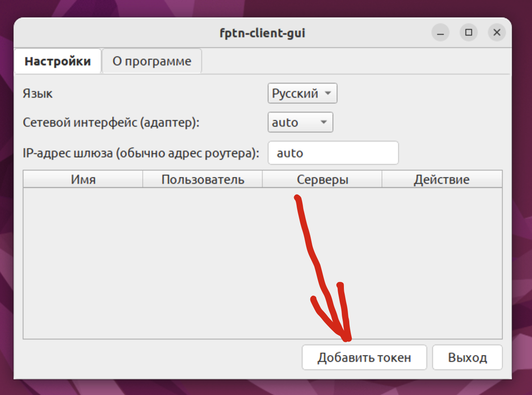Click the Действие column header

pos(442,179)
